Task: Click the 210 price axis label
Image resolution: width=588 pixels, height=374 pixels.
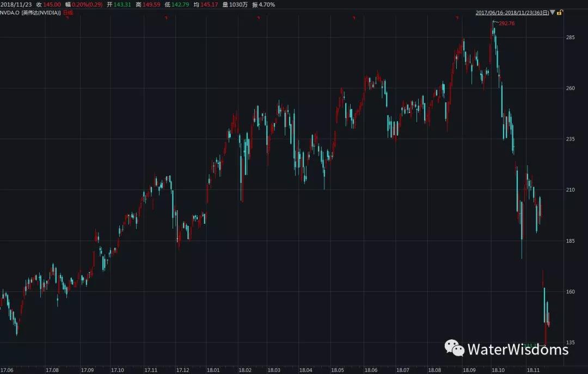Action: coord(571,190)
